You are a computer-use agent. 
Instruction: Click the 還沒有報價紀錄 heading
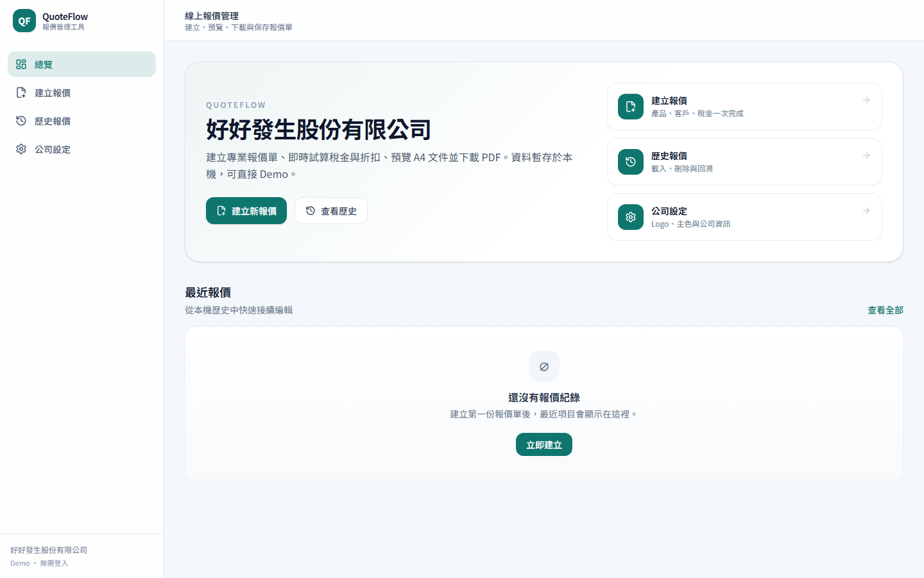[544, 398]
